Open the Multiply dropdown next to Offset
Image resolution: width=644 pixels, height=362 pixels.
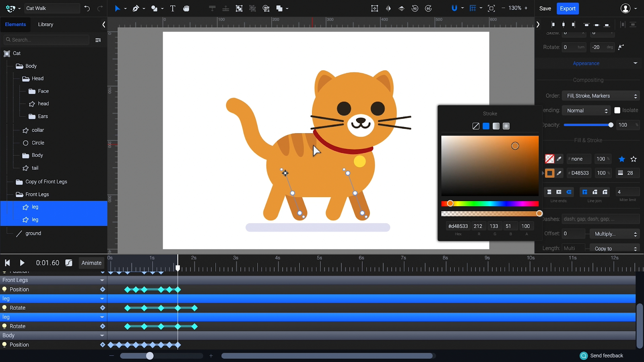pos(615,234)
